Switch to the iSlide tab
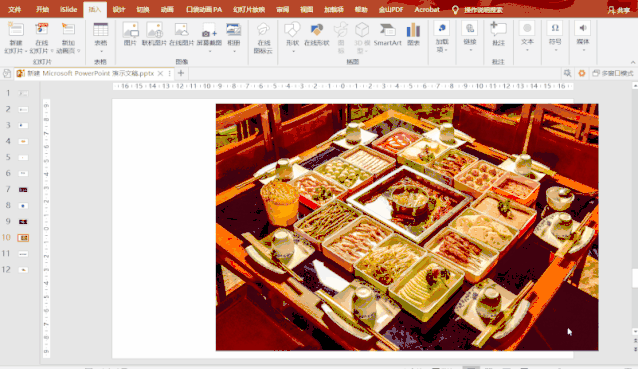The width and height of the screenshot is (638, 369). (68, 9)
